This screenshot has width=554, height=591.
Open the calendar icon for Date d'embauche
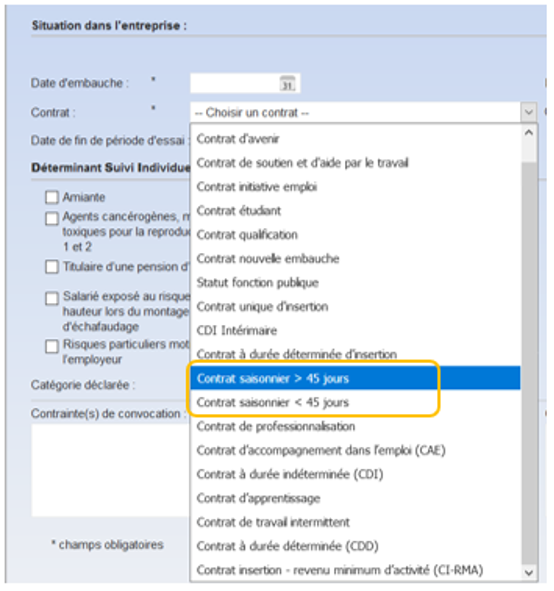(x=288, y=83)
